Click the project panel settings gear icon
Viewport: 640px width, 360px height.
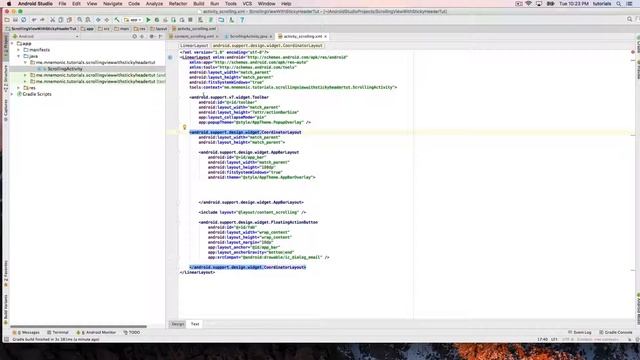151,36
